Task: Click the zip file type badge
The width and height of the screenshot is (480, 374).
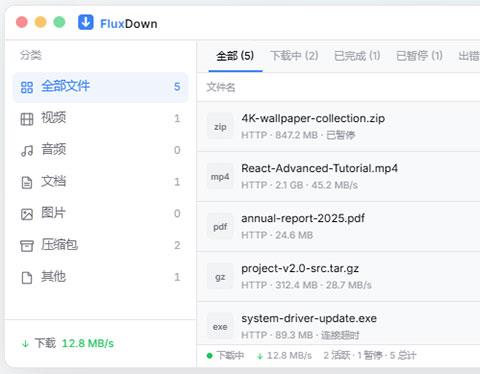Action: click(x=220, y=127)
